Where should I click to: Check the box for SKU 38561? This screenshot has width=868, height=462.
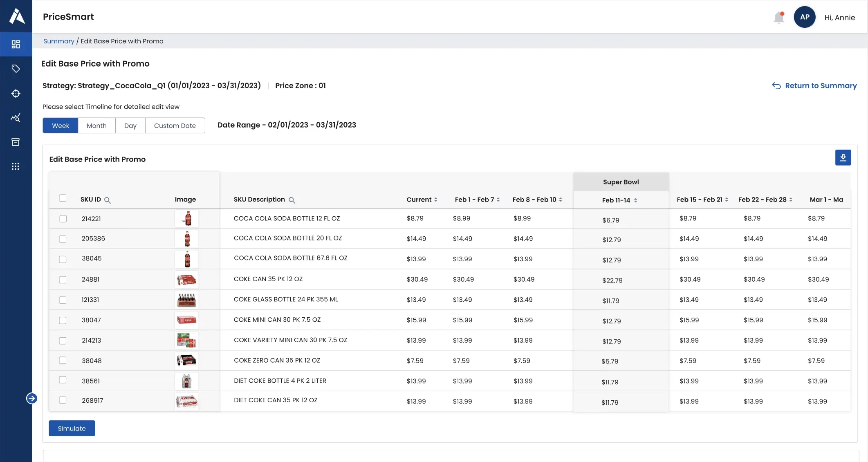(x=63, y=380)
